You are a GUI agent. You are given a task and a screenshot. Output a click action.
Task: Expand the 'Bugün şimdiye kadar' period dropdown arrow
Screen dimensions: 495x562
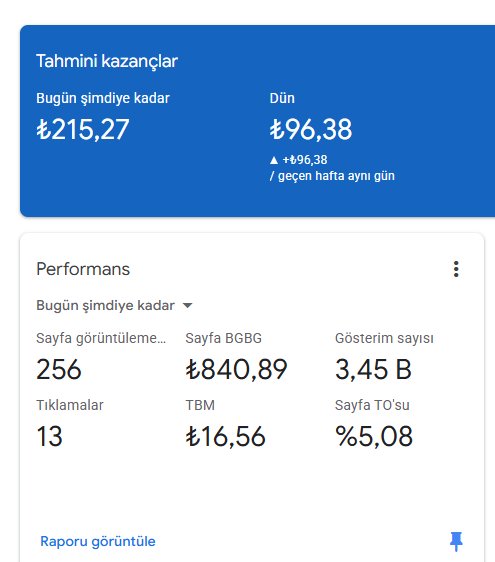click(187, 305)
